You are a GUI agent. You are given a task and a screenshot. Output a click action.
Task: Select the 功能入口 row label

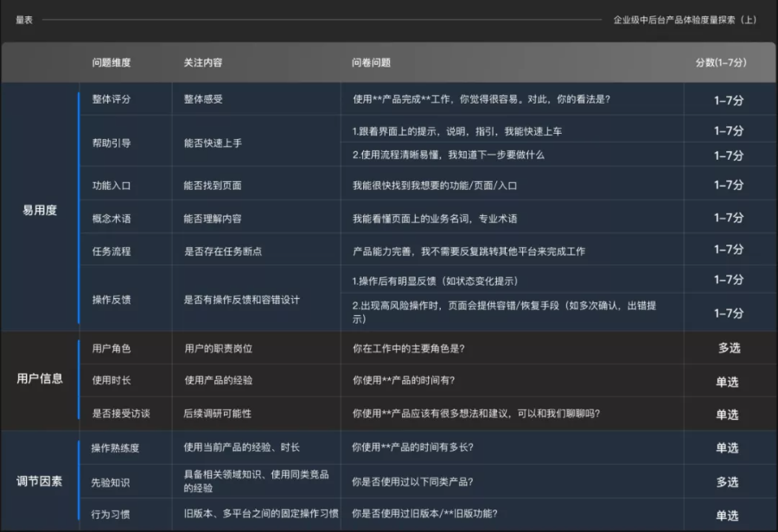click(112, 186)
